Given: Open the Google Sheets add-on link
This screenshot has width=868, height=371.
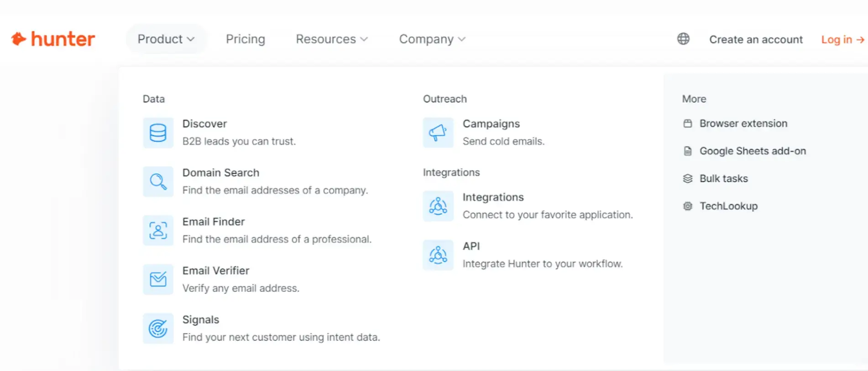Looking at the screenshot, I should (x=753, y=151).
